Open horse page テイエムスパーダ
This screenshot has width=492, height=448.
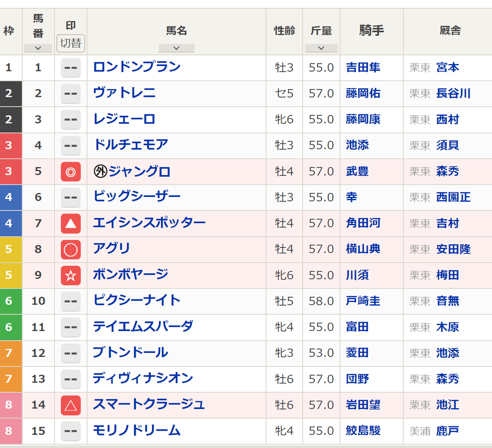[143, 327]
